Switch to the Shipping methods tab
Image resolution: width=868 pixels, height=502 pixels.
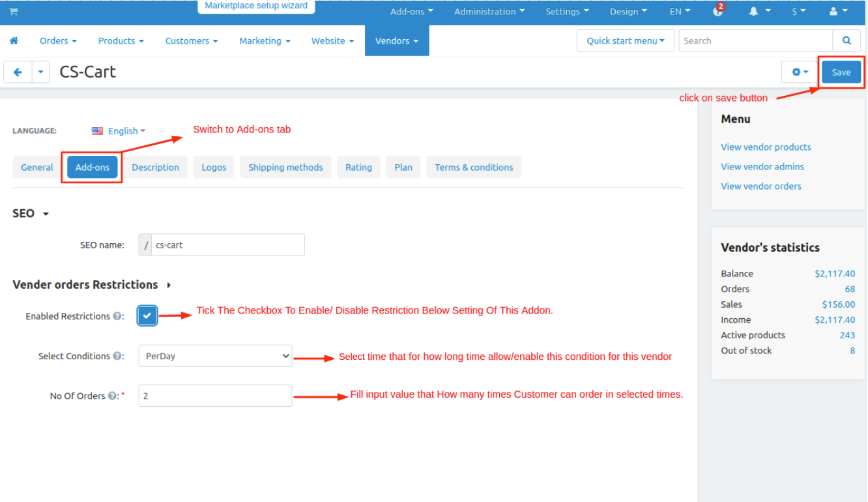[x=285, y=167]
